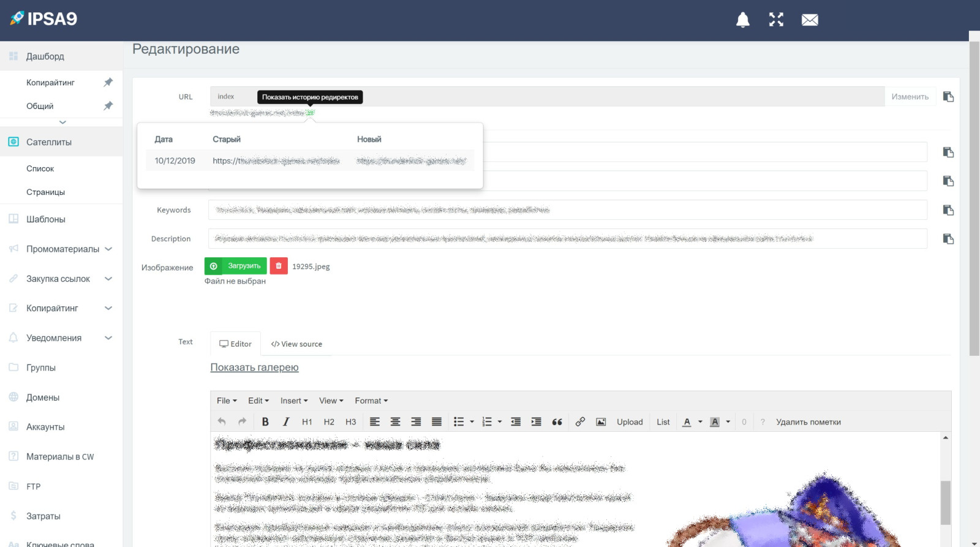Open the text color dropdown arrow
This screenshot has width=980, height=547.
[x=700, y=421]
